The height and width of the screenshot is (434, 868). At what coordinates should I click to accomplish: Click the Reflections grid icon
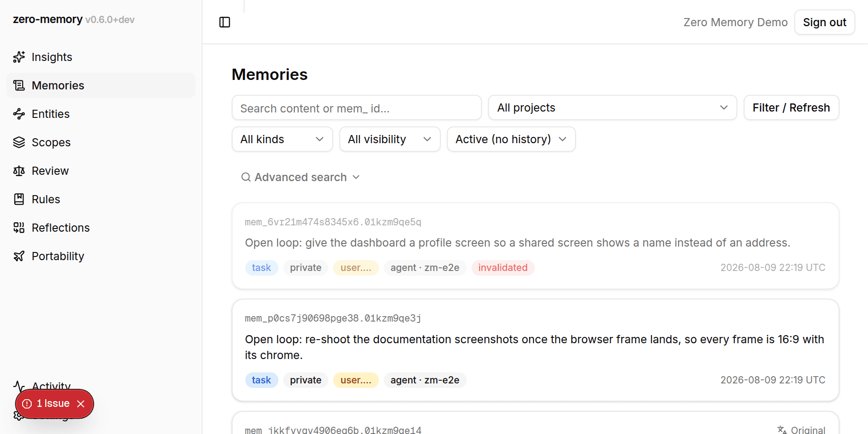click(x=19, y=228)
